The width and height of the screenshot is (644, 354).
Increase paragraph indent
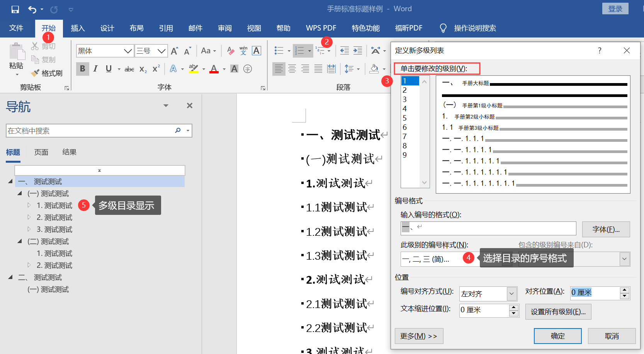358,51
